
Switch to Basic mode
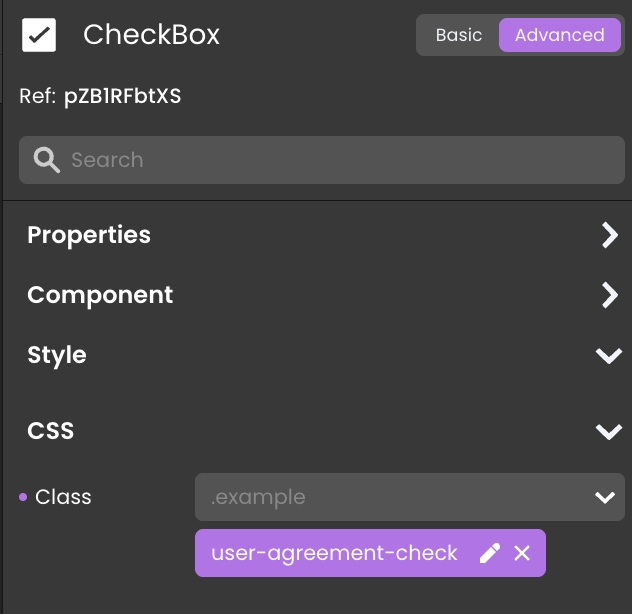pos(459,35)
